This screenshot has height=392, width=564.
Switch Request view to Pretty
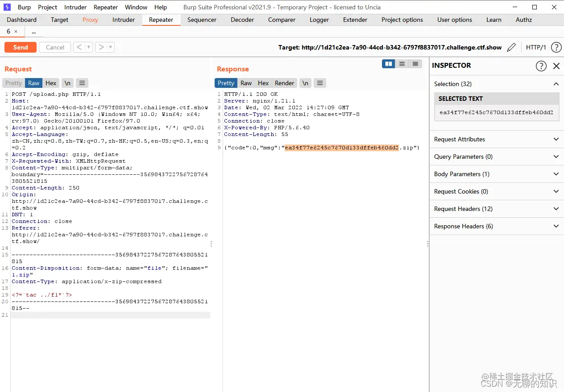tap(14, 83)
